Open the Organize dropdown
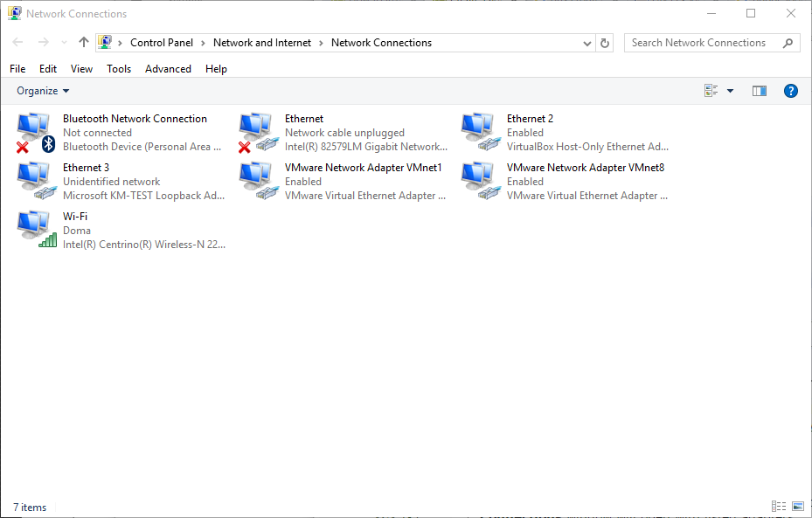The image size is (812, 518). [43, 91]
